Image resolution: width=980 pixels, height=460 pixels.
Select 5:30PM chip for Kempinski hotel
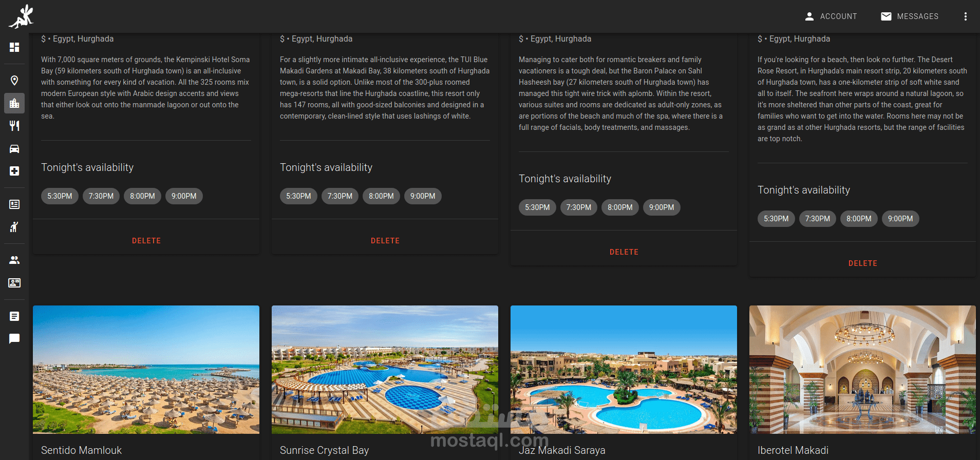(60, 196)
